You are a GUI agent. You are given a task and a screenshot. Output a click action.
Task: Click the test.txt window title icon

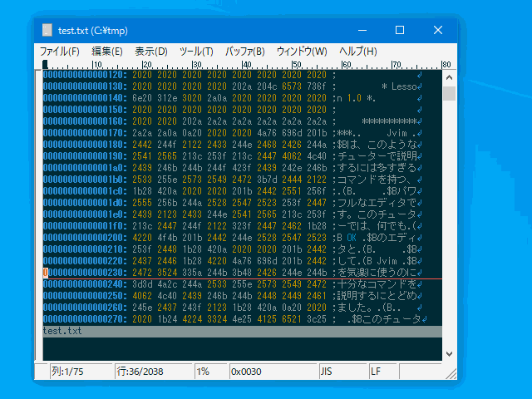[x=47, y=30]
